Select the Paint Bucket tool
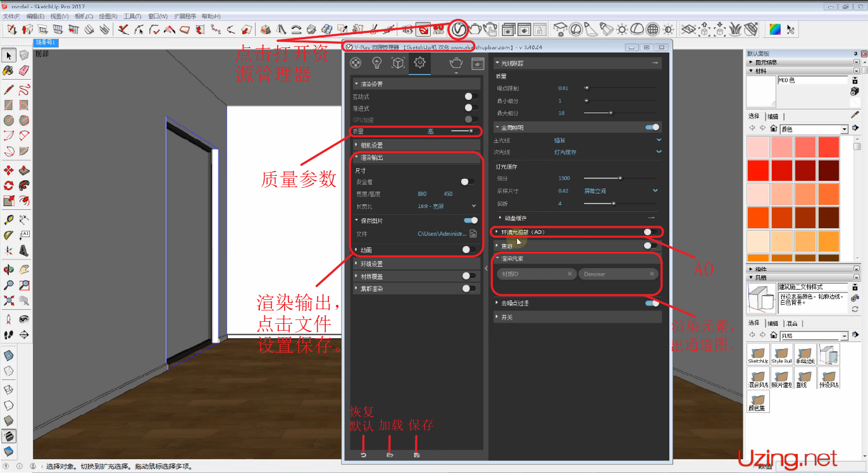This screenshot has width=868, height=473. pyautogui.click(x=9, y=71)
